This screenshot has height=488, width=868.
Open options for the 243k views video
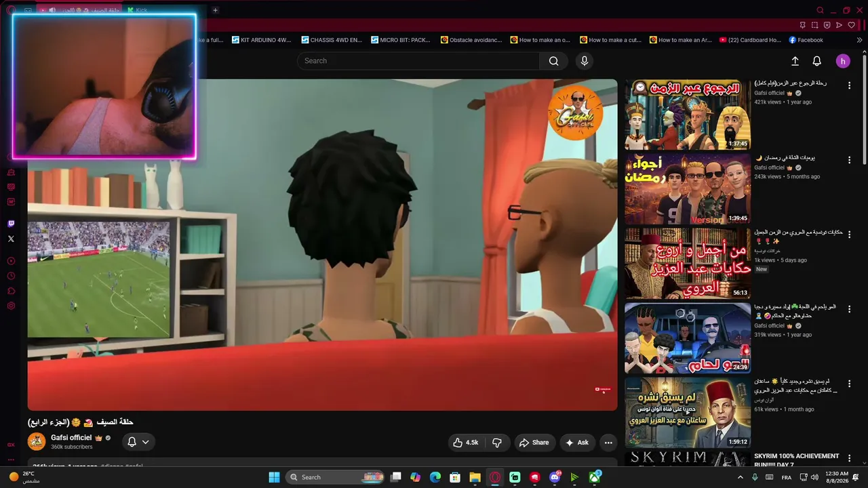849,160
